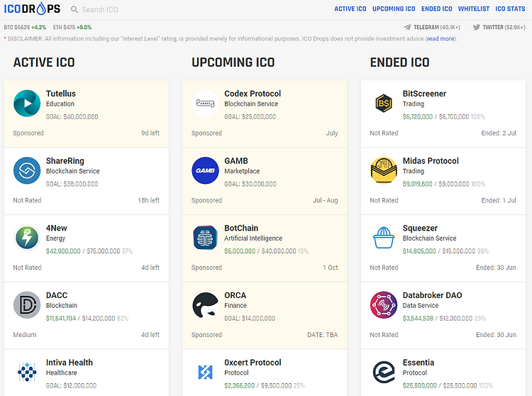Click the Databroker DAO logo

pos(384,304)
